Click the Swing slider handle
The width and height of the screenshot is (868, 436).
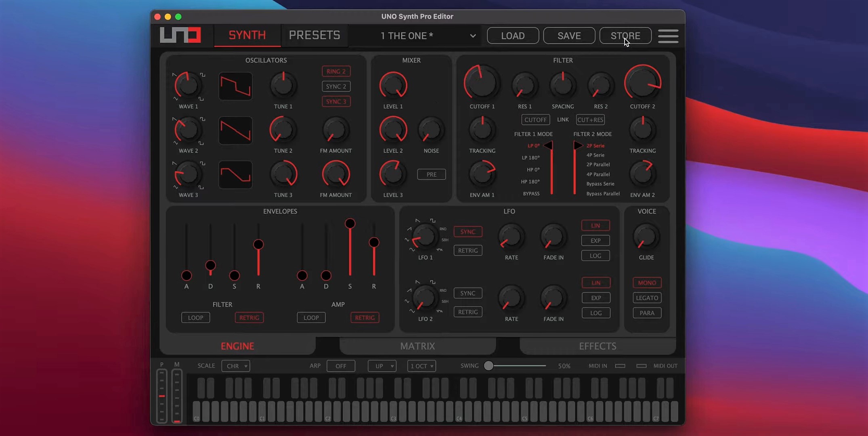coord(489,366)
